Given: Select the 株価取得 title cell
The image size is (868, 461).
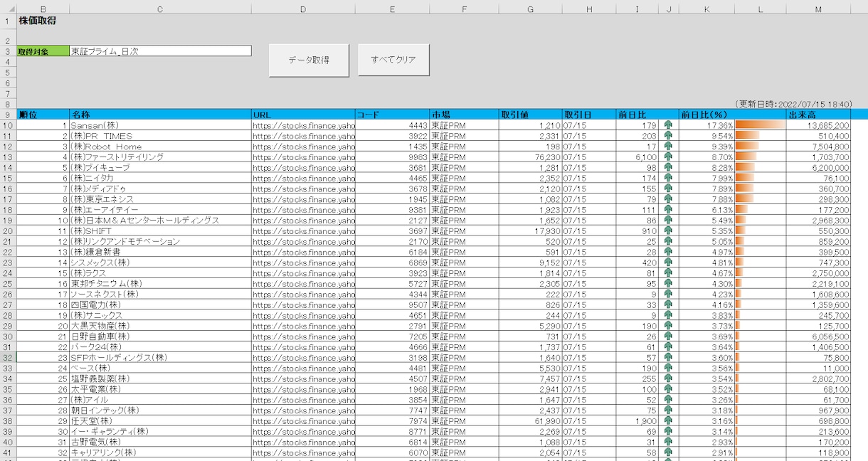Looking at the screenshot, I should tap(38, 21).
